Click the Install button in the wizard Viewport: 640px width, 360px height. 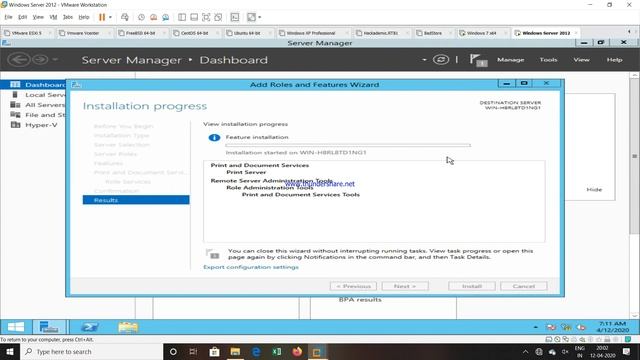pos(472,286)
